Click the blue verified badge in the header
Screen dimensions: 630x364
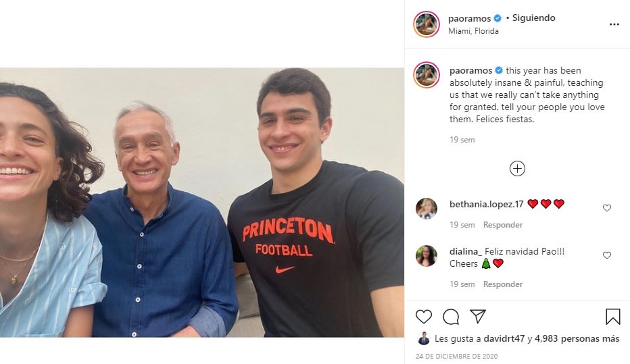[x=498, y=18]
